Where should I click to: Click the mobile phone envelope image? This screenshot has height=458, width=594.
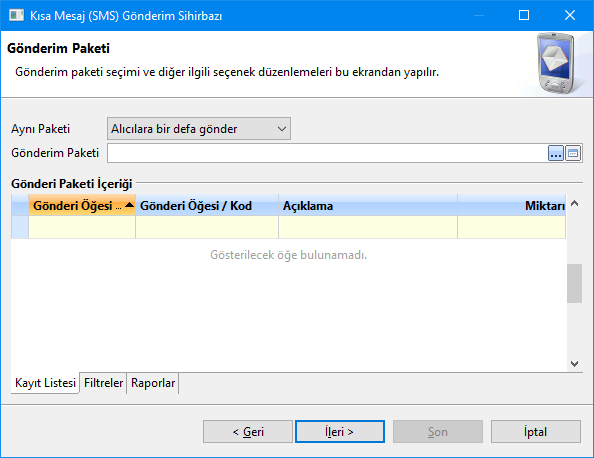556,64
